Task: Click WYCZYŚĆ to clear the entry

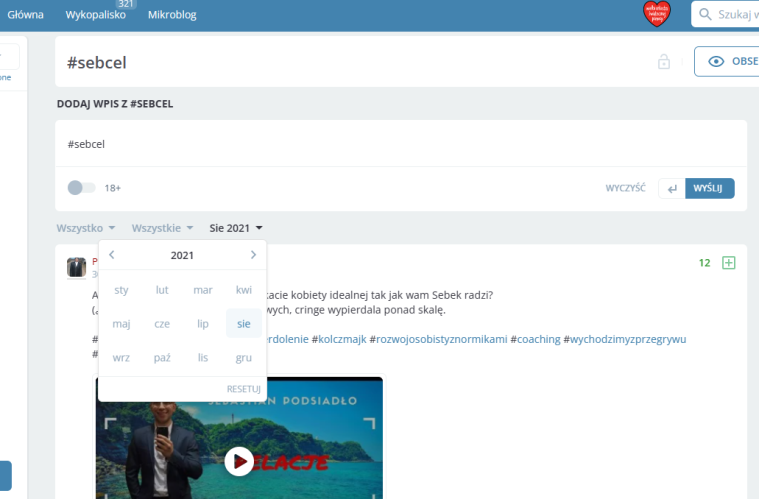Action: click(625, 188)
